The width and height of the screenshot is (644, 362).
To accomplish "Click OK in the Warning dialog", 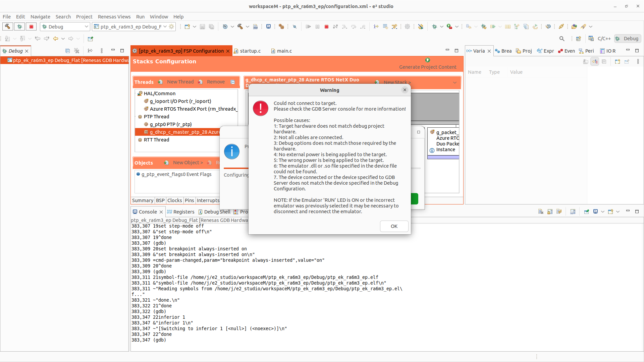I will [394, 226].
